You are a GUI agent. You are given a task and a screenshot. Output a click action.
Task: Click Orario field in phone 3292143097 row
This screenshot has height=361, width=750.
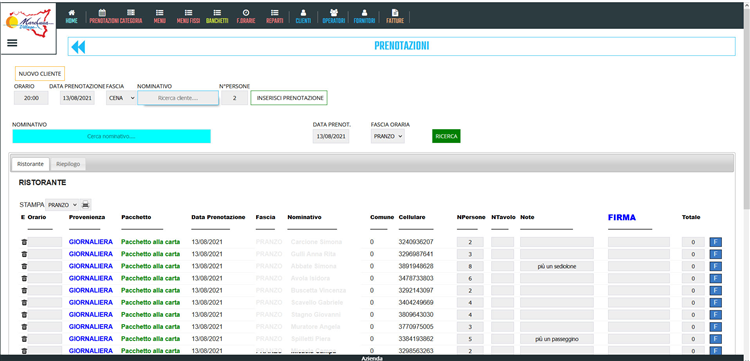(x=44, y=291)
